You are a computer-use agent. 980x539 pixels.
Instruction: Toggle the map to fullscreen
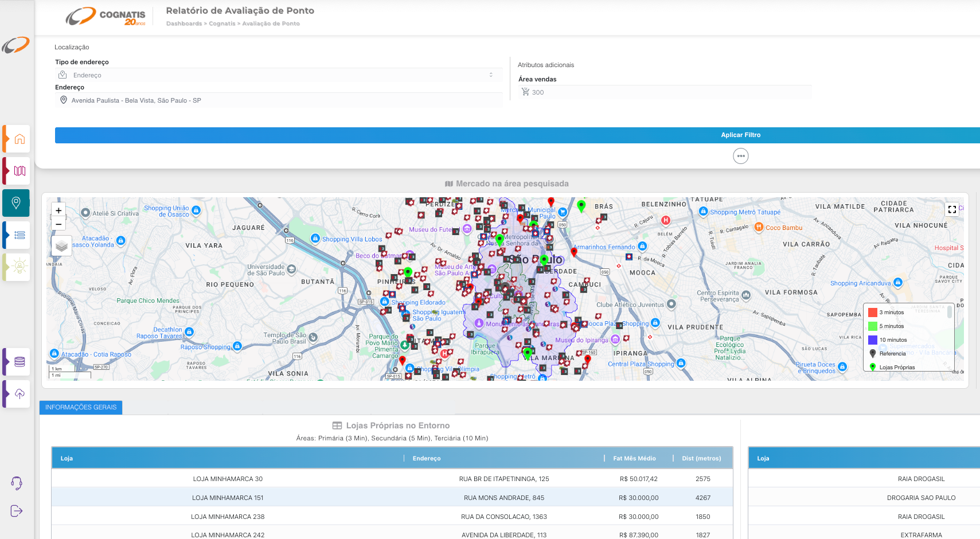(x=952, y=209)
